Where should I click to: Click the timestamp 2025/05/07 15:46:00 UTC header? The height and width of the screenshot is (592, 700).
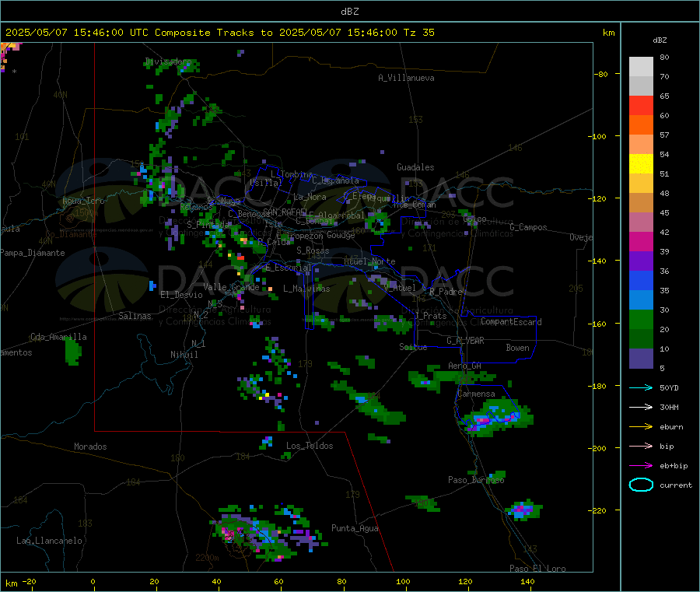(x=77, y=33)
